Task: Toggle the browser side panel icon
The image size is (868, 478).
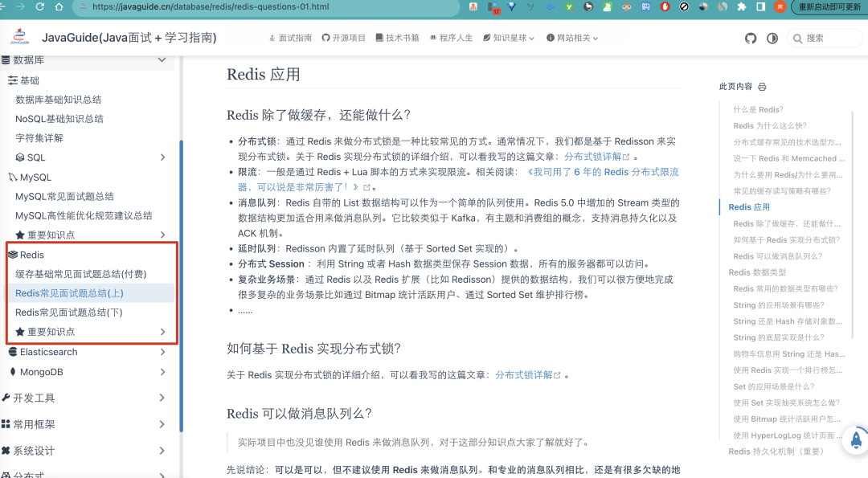Action: pyautogui.click(x=761, y=6)
